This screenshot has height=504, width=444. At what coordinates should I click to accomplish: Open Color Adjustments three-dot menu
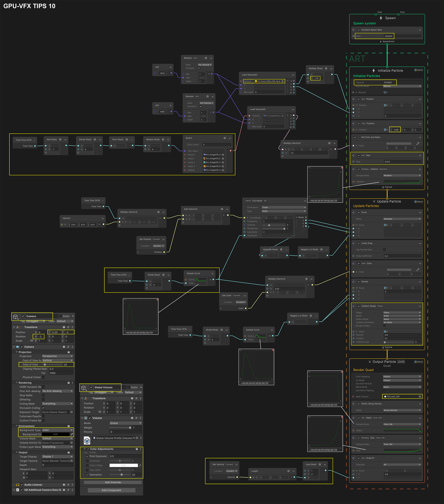[141, 449]
